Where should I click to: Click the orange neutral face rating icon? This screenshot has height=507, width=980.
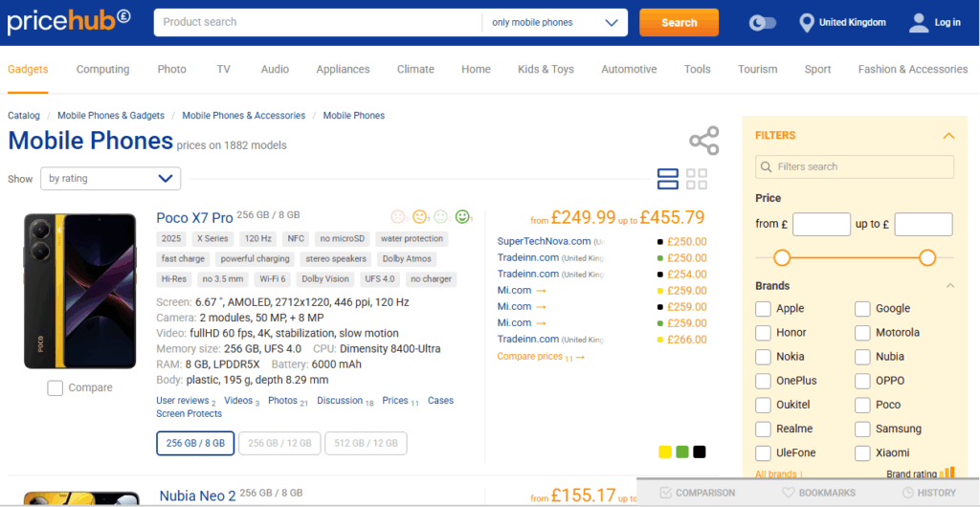click(419, 216)
